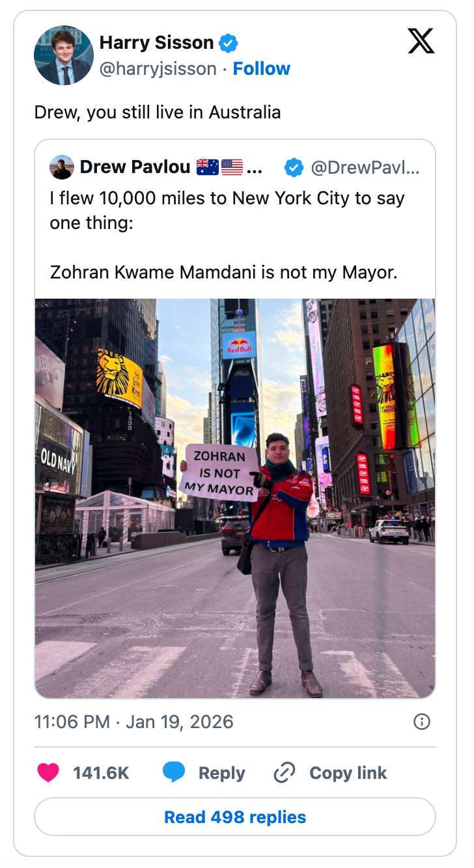This screenshot has width=474, height=868.
Task: Open the quoted tweet text about Mamdani
Action: 227,235
